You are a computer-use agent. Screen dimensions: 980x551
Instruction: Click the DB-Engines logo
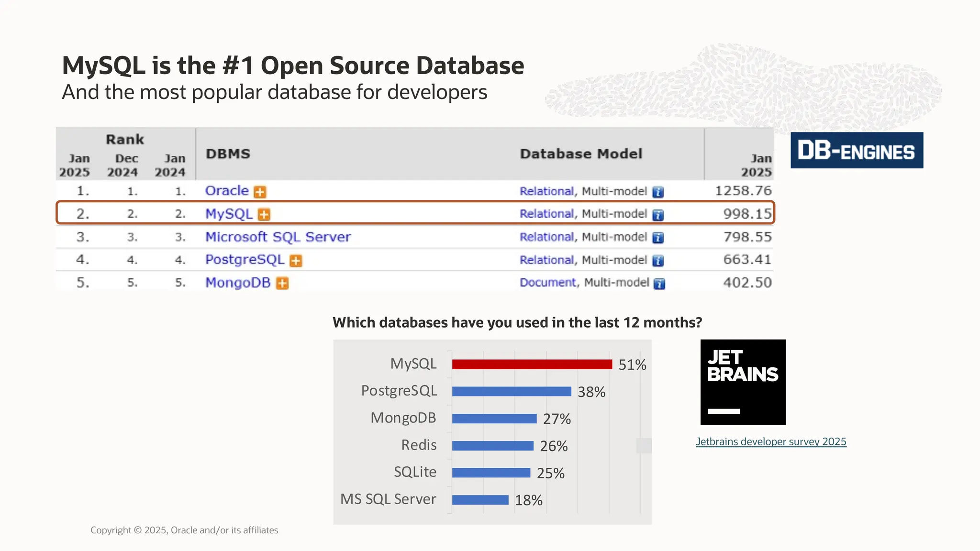click(x=857, y=150)
